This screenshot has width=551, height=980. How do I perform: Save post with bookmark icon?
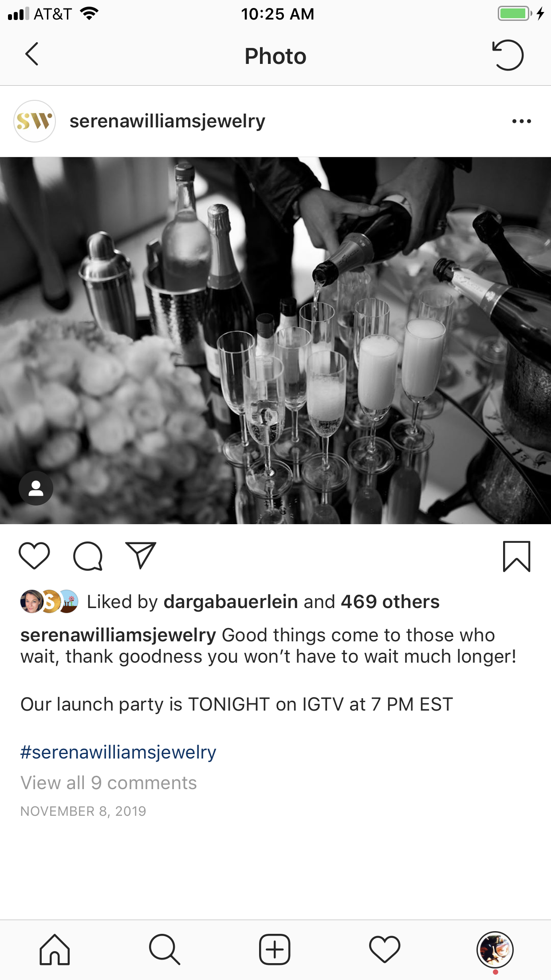[516, 556]
